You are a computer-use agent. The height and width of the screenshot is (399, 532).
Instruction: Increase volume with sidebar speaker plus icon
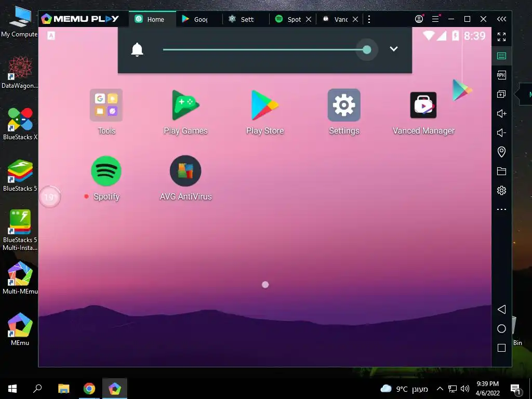501,113
